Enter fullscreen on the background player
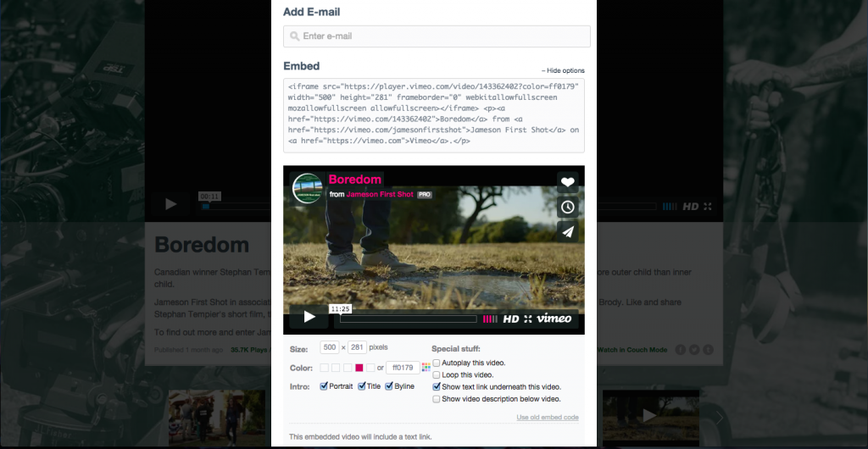 (x=708, y=206)
